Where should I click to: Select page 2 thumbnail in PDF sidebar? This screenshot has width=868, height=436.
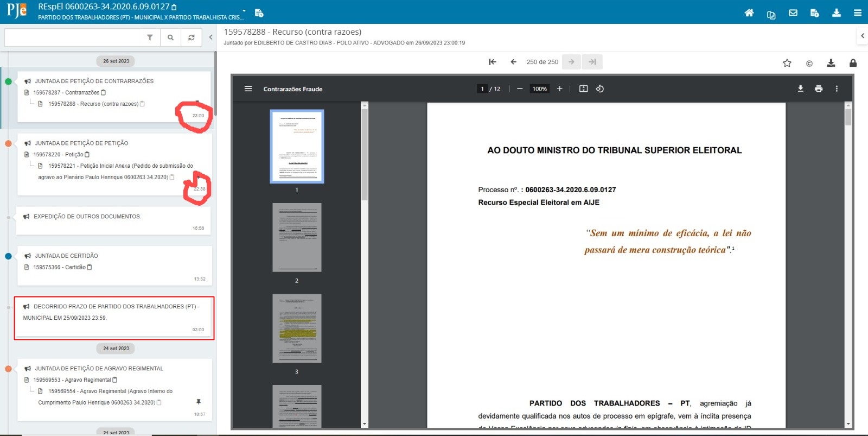point(297,237)
